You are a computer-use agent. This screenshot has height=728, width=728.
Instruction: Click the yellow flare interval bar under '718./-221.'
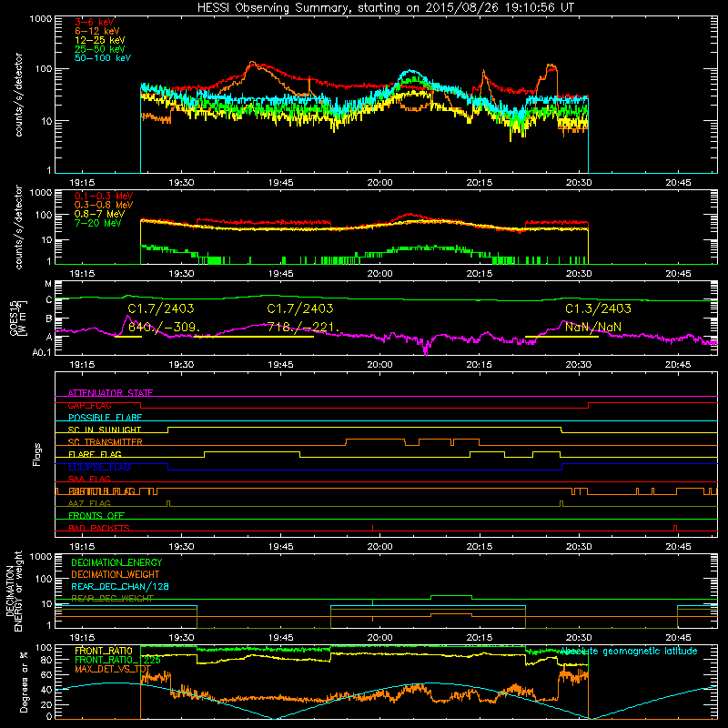(x=254, y=337)
